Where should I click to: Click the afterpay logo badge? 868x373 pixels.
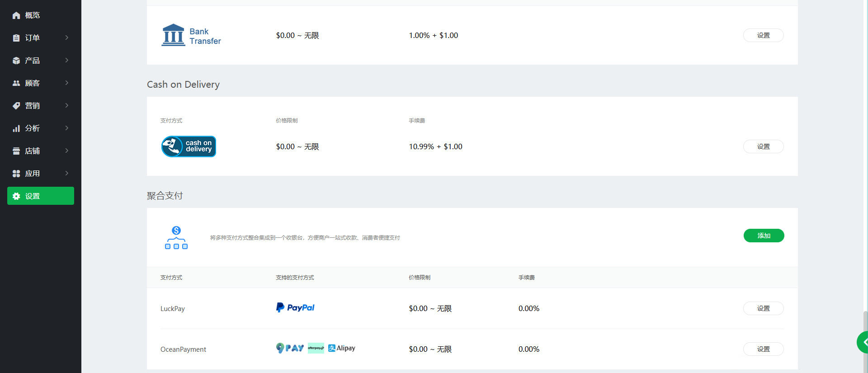(x=316, y=348)
